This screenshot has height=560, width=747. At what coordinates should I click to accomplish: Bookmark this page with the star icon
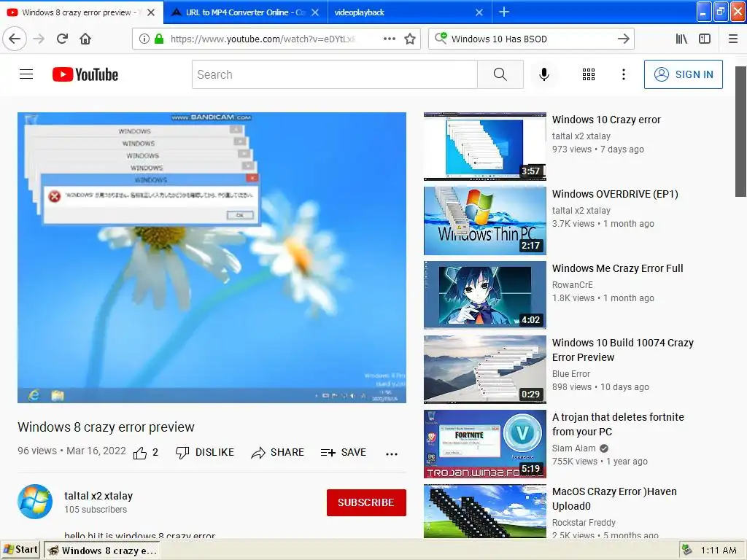[410, 39]
